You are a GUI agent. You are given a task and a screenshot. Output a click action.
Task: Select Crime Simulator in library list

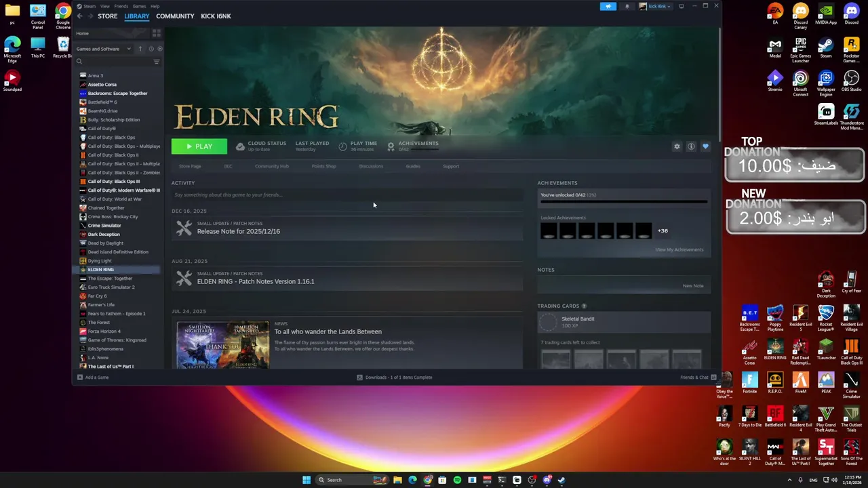pos(104,226)
